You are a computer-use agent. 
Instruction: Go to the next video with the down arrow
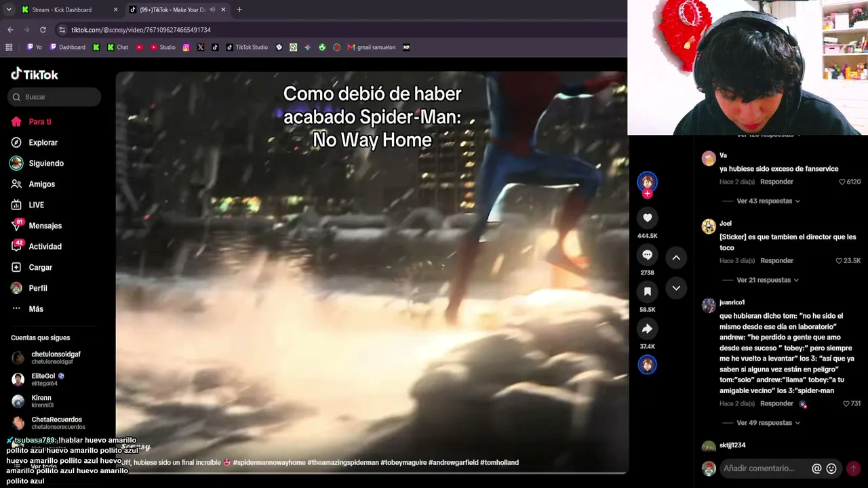[676, 288]
